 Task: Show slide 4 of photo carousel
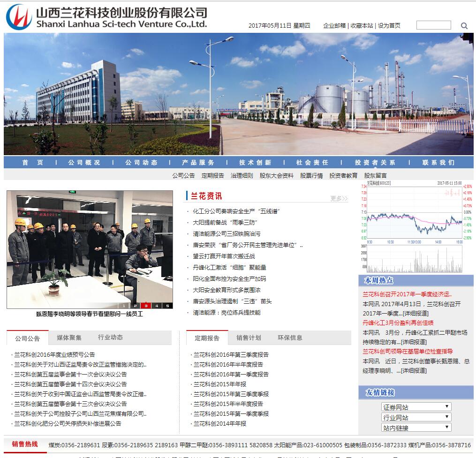pos(157,306)
